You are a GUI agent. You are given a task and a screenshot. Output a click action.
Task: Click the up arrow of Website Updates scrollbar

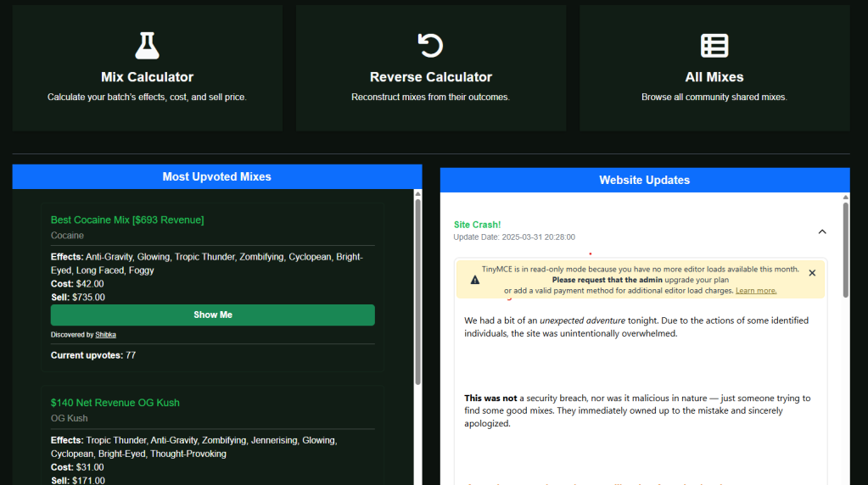(x=845, y=197)
